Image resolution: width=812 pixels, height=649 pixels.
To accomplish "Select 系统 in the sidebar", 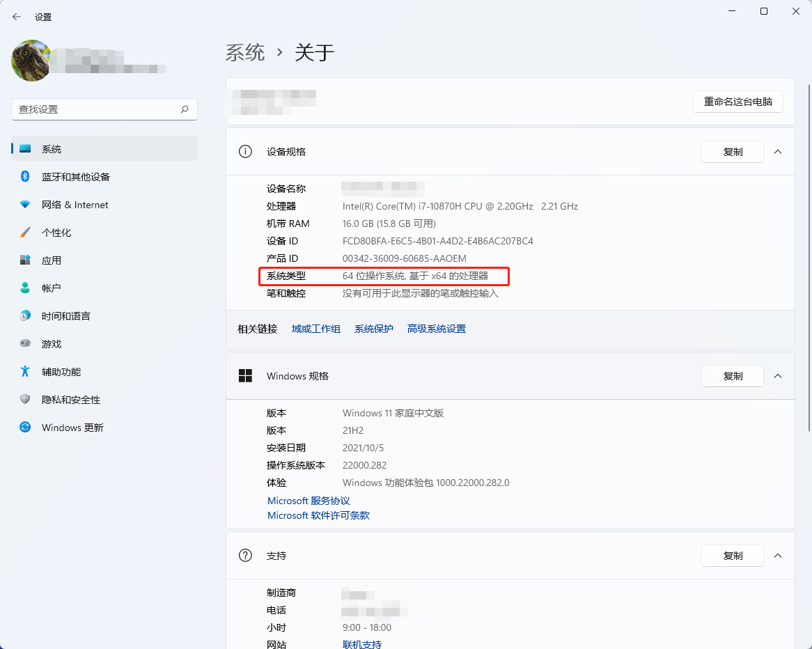I will click(104, 148).
